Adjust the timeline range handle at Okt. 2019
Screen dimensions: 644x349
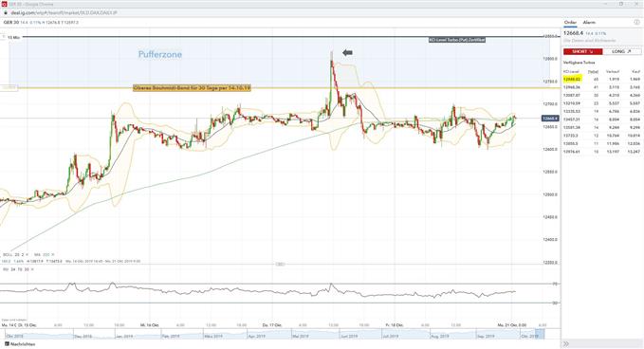point(540,334)
